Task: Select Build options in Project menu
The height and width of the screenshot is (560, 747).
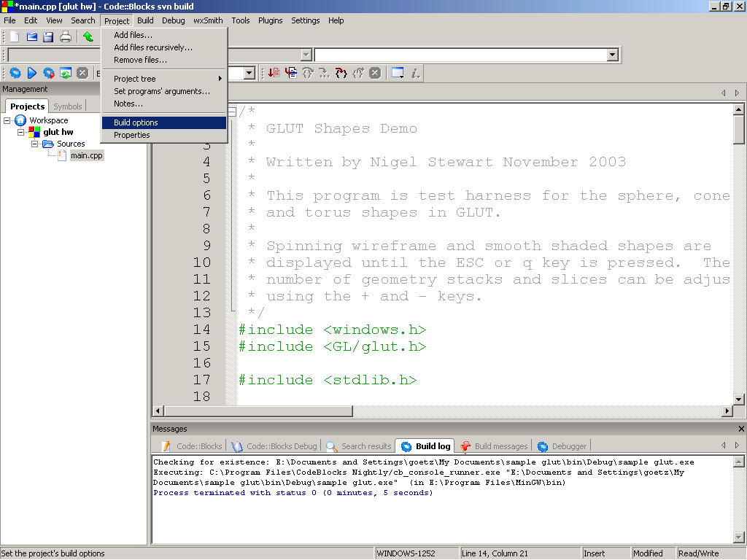Action: coord(136,122)
